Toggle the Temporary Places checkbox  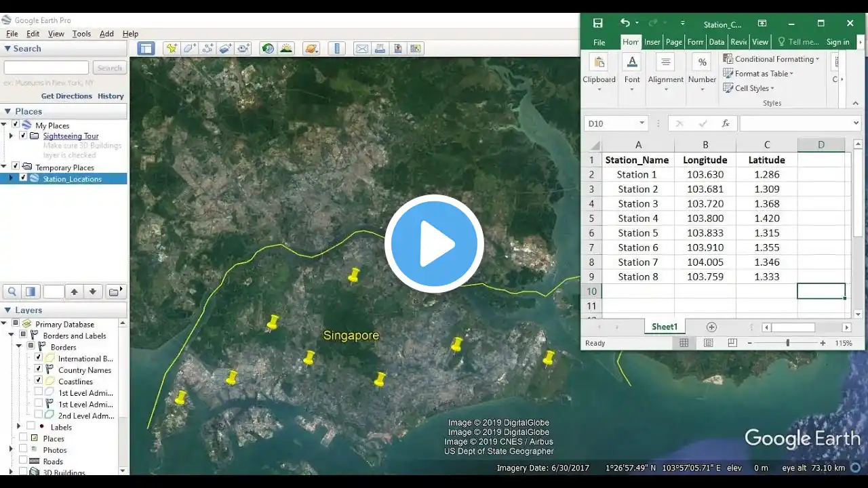point(16,167)
